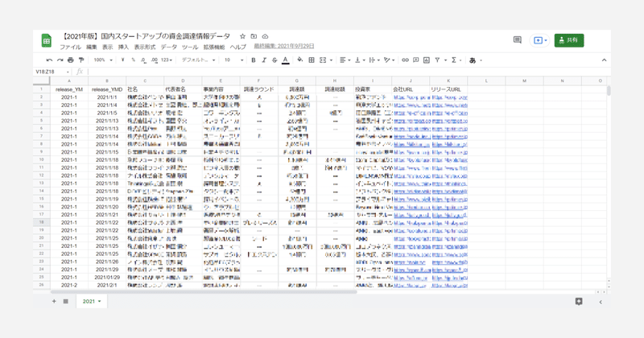Open the text color picker
The image size is (644, 338).
click(286, 60)
